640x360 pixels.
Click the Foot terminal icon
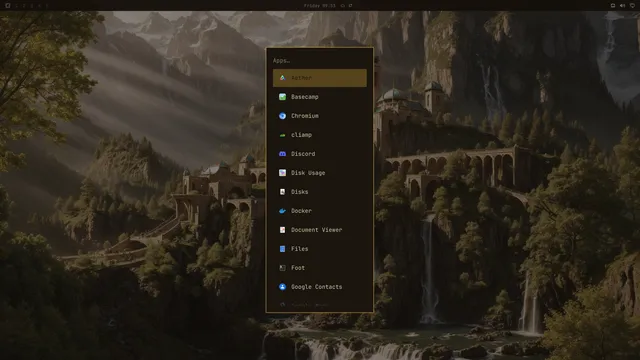[282, 268]
